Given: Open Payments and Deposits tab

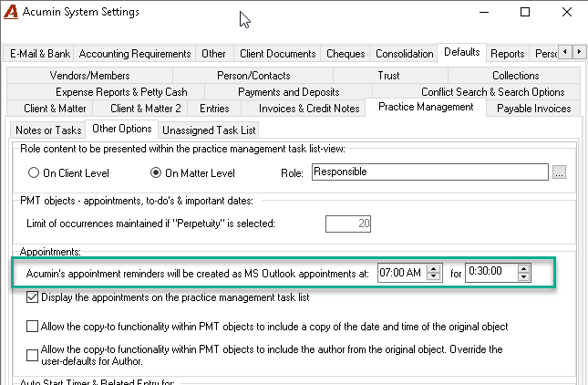Looking at the screenshot, I should (x=288, y=92).
